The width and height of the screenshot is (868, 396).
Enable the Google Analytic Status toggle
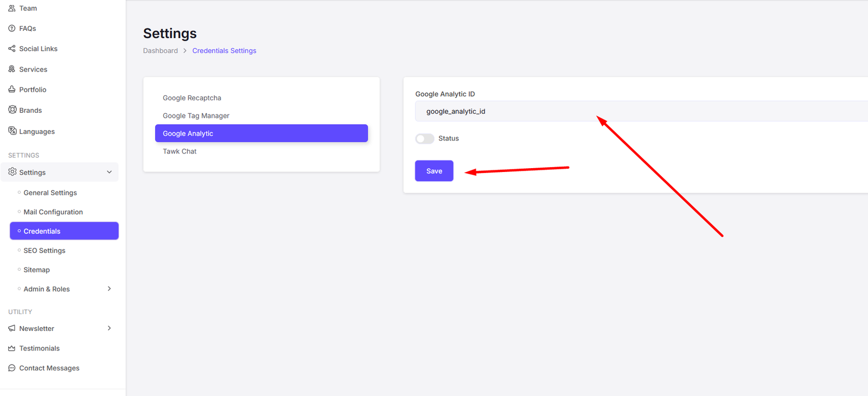point(425,139)
